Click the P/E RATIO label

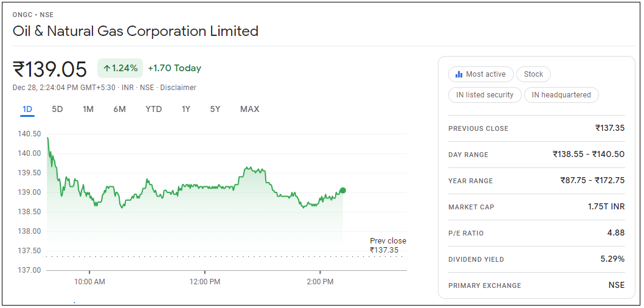pos(466,234)
